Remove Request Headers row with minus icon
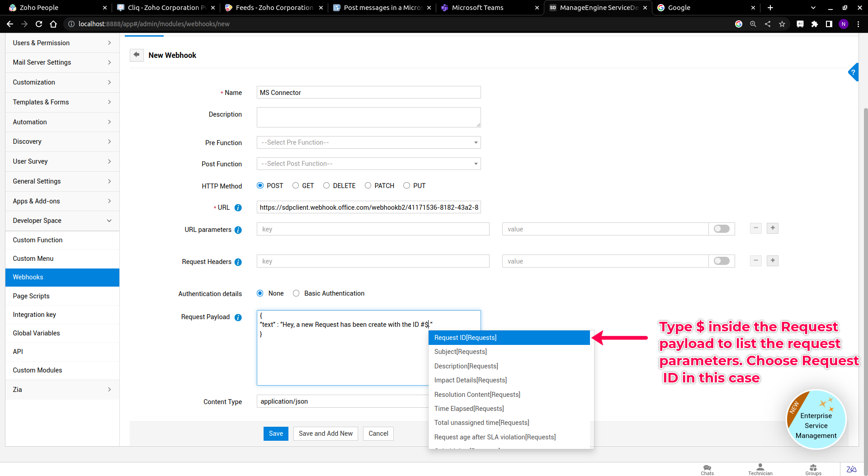Image resolution: width=868 pixels, height=476 pixels. pyautogui.click(x=756, y=261)
